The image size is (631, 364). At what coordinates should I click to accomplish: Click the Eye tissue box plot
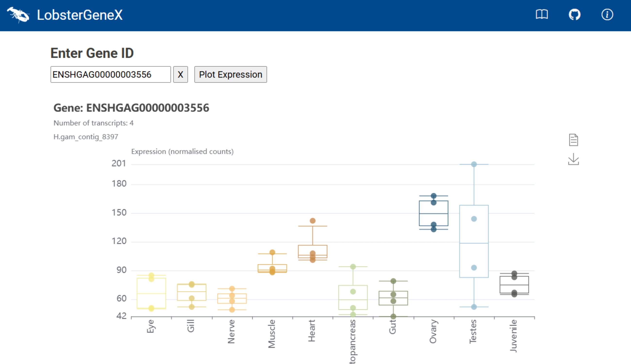coord(151,293)
